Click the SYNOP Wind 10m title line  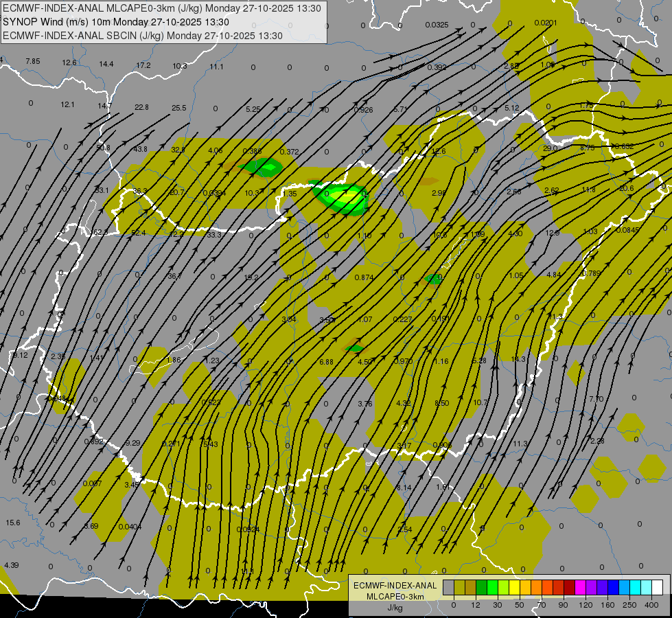click(x=116, y=22)
